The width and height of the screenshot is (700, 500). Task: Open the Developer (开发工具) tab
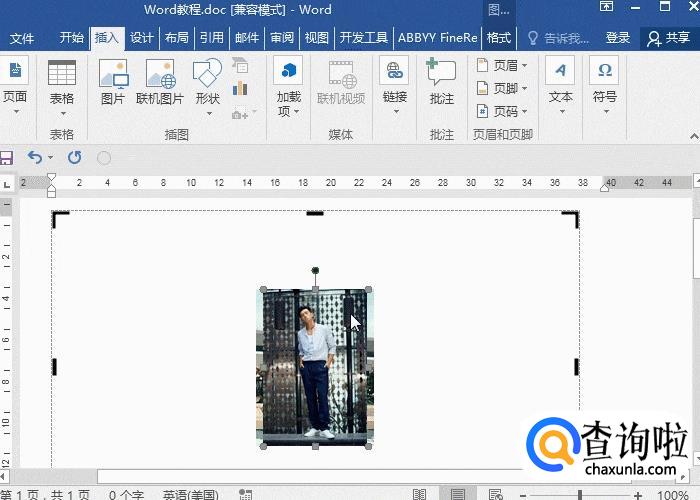[x=364, y=38]
